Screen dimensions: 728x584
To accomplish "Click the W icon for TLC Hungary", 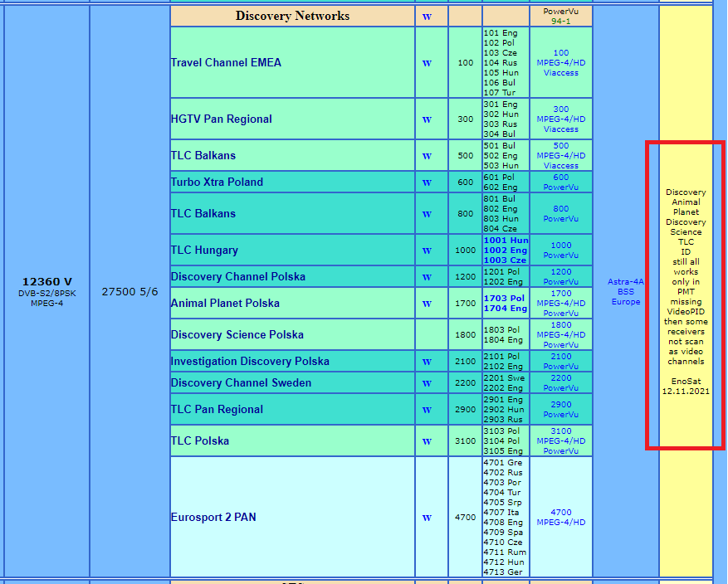I will (427, 251).
